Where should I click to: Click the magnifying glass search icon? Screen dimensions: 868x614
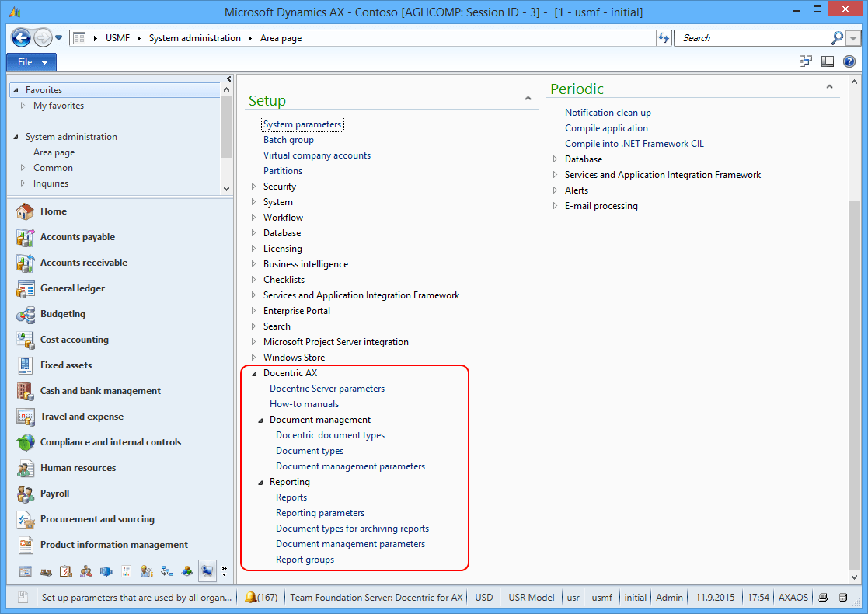[837, 37]
